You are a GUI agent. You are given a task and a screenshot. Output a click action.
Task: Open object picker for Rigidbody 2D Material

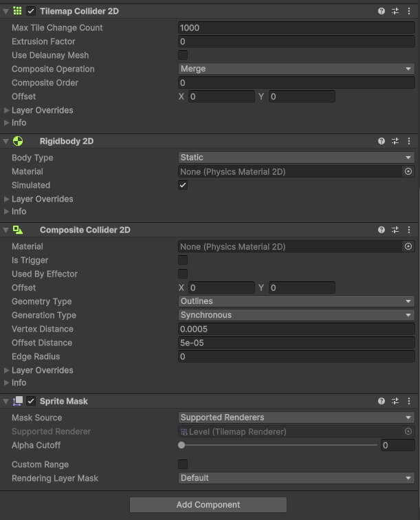point(408,171)
